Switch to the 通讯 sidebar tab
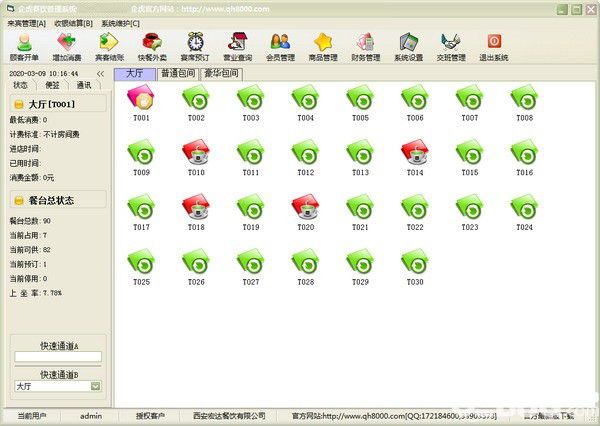The image size is (600, 426). click(x=84, y=85)
